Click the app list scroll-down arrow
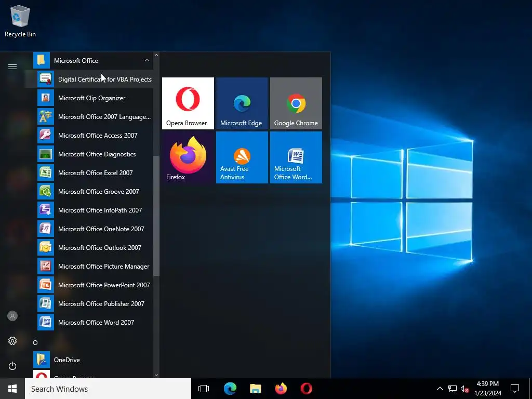The height and width of the screenshot is (399, 532). point(156,375)
